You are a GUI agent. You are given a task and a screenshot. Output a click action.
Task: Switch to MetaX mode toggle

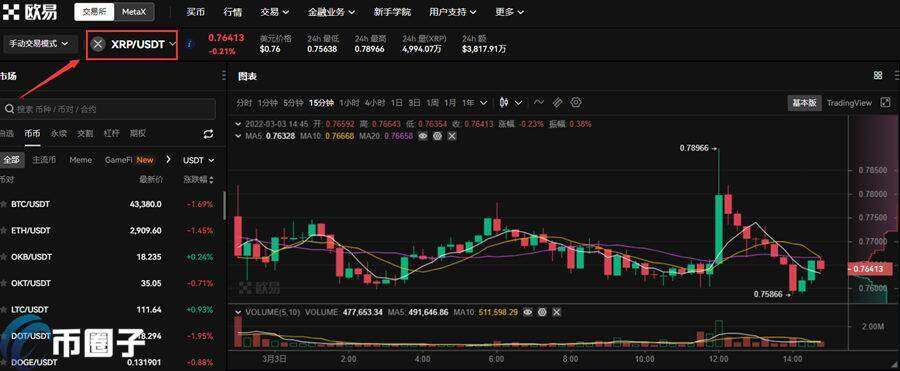133,11
